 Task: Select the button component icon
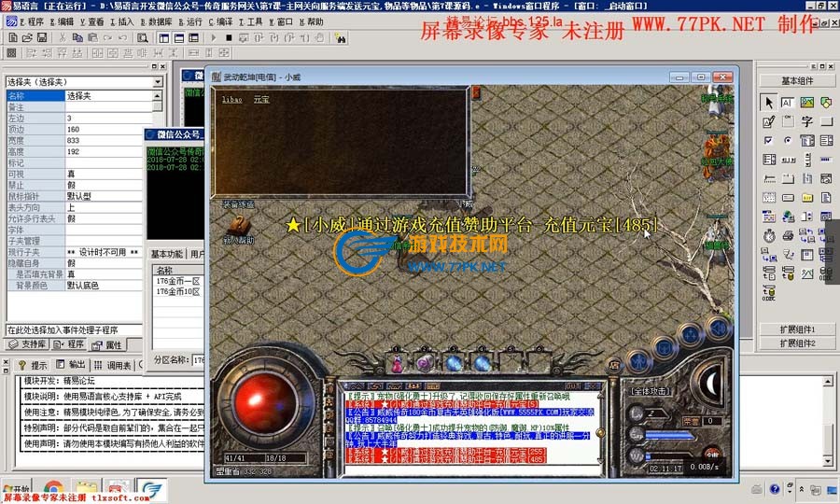[x=826, y=121]
